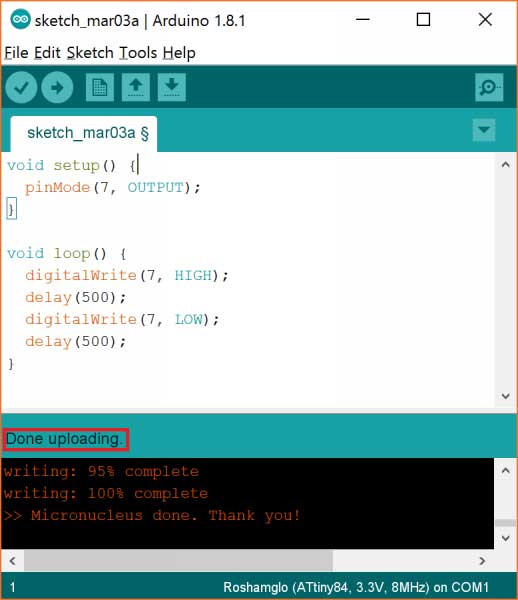Open the Serial Monitor magnifier icon
Screen dimensions: 518x600
click(489, 88)
